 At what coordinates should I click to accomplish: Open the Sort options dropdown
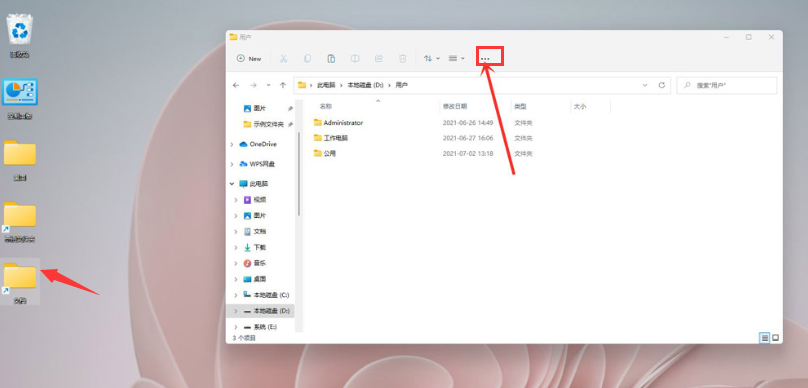pyautogui.click(x=431, y=59)
